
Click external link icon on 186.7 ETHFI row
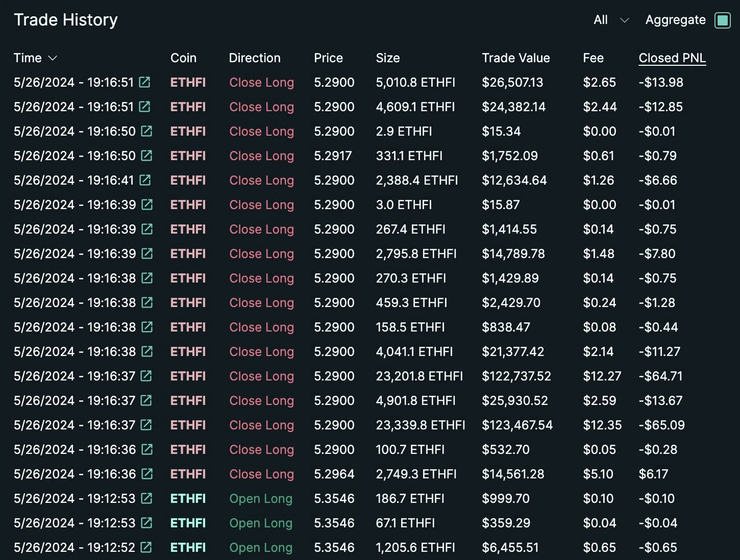[146, 498]
